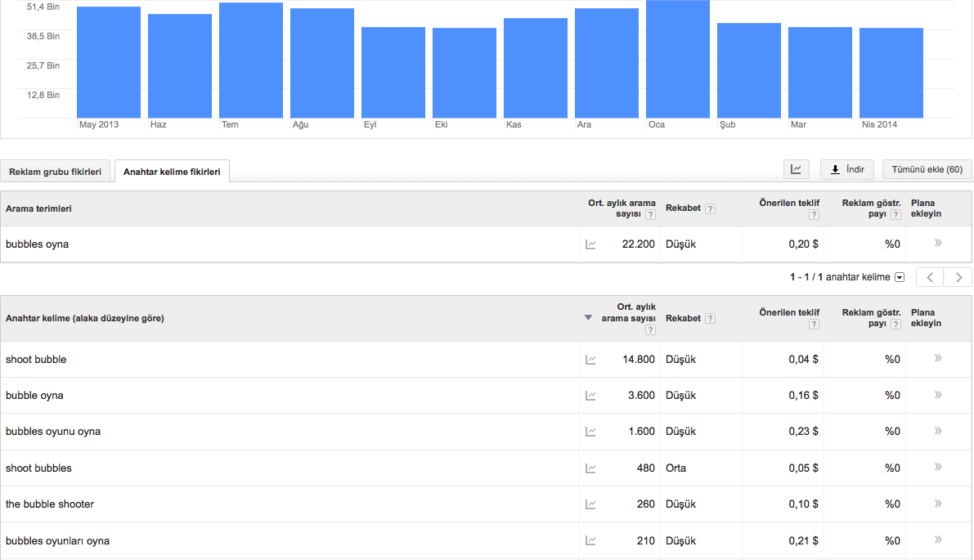Open trend graph icon for shoot bubble
The height and width of the screenshot is (560, 974).
click(590, 360)
